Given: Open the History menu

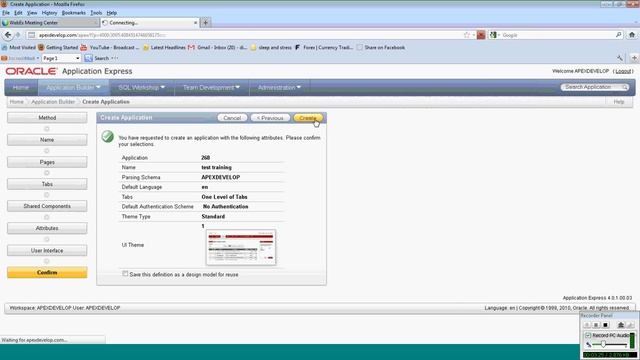Looking at the screenshot, I should pyautogui.click(x=49, y=13).
